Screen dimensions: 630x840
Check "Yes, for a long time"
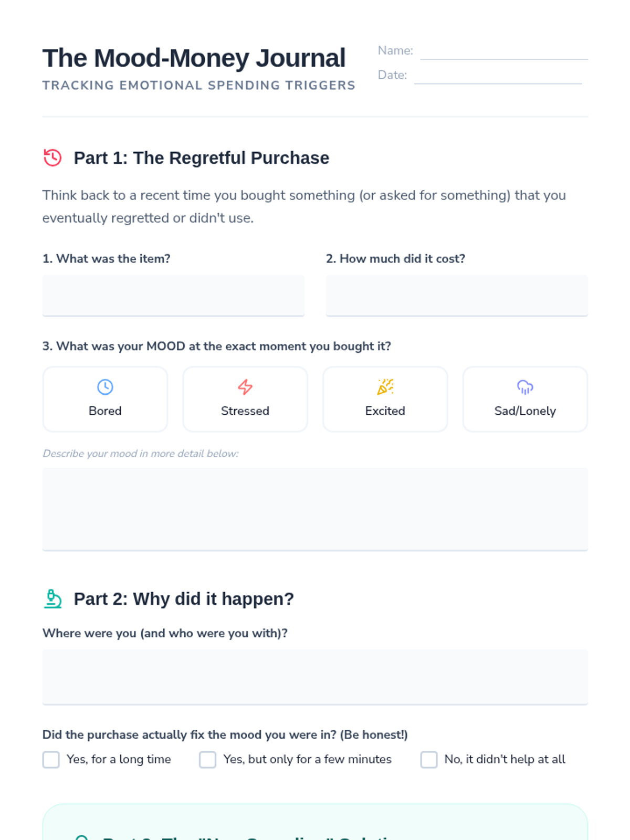[x=51, y=759]
